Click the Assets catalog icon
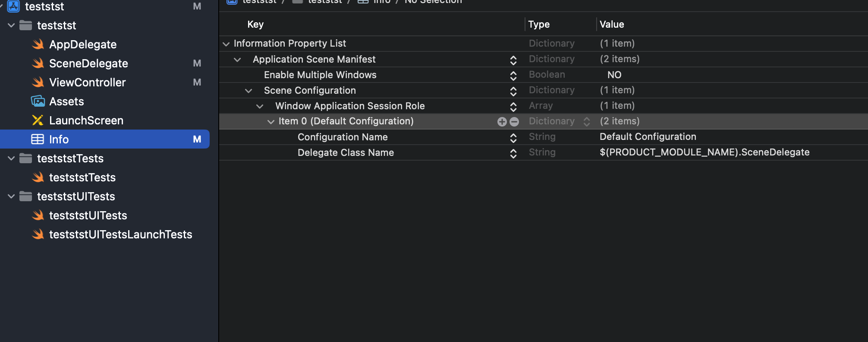 coord(38,101)
